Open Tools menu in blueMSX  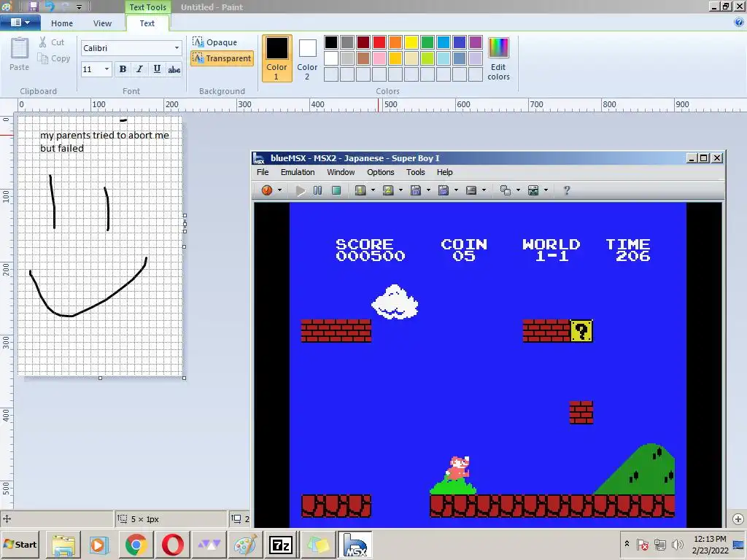tap(415, 172)
